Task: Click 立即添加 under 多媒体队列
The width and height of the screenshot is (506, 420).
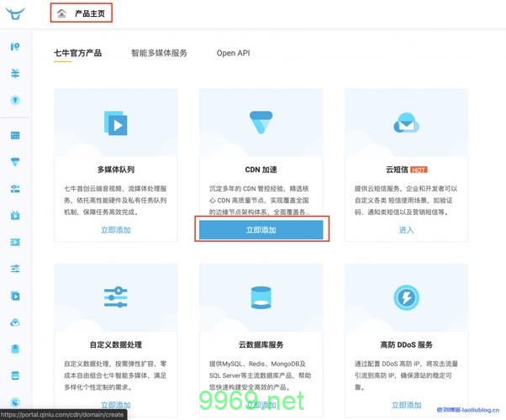Action: [115, 230]
